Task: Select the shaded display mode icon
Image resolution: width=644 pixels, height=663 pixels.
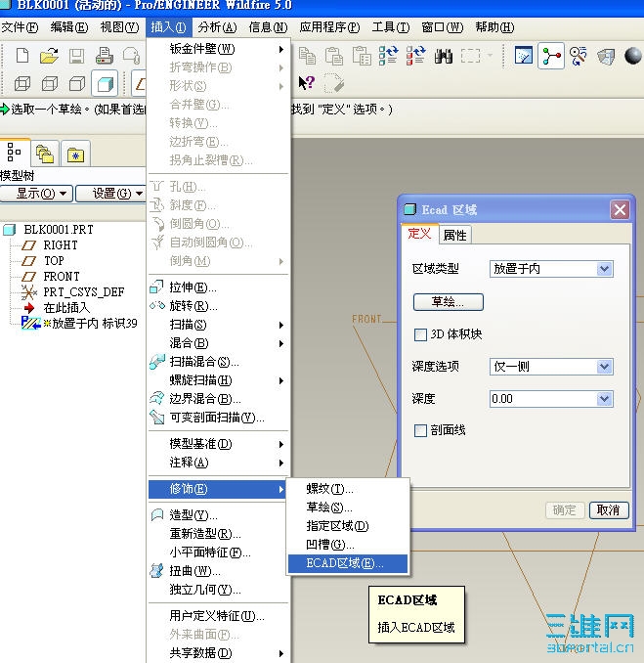Action: 105,84
